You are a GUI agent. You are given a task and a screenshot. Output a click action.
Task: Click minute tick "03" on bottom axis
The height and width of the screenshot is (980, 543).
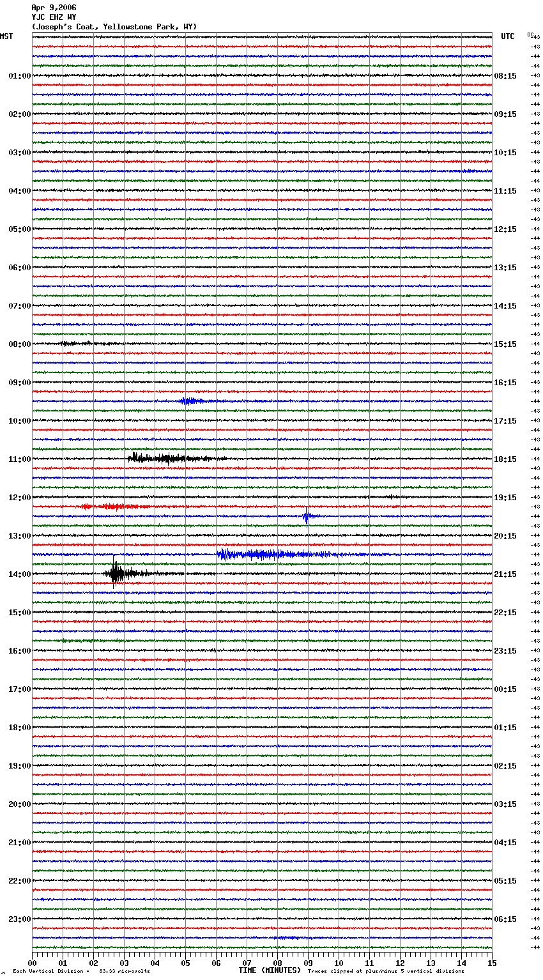(125, 963)
